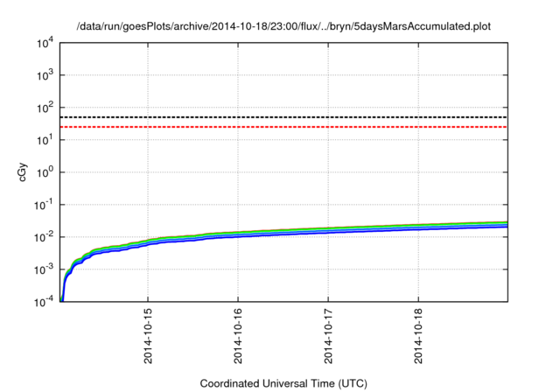Click the black dashed threshold line

283,117
